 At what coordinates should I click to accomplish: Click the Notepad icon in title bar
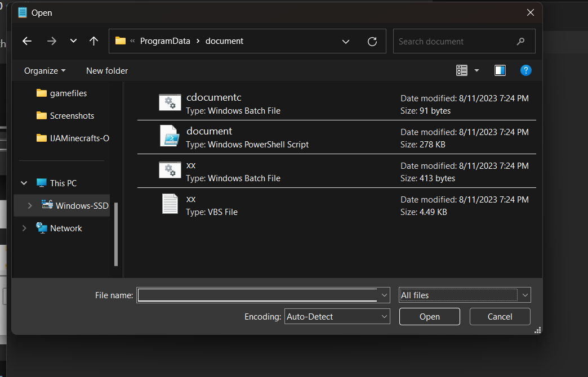pyautogui.click(x=23, y=13)
